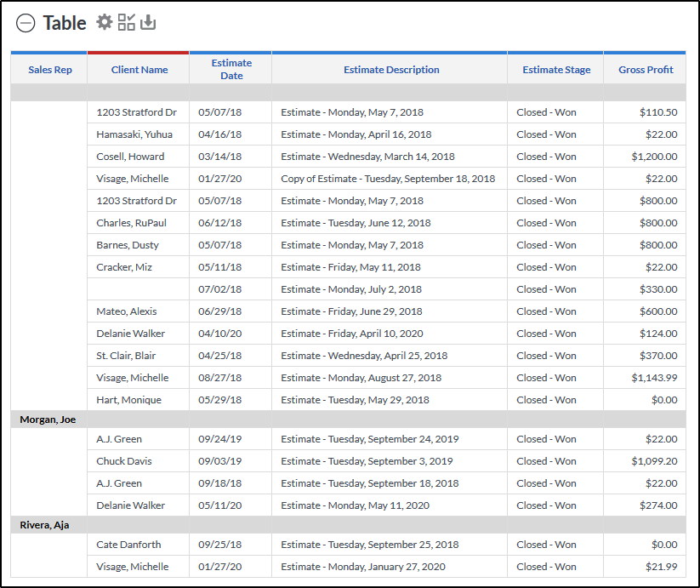Screen dimensions: 700x588
Task: Select the $1,143.99 gross profit value
Action: click(654, 378)
